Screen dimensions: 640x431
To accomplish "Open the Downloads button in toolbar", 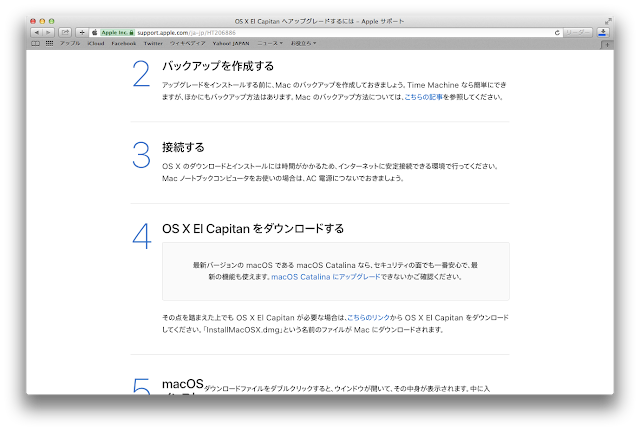I will (603, 33).
